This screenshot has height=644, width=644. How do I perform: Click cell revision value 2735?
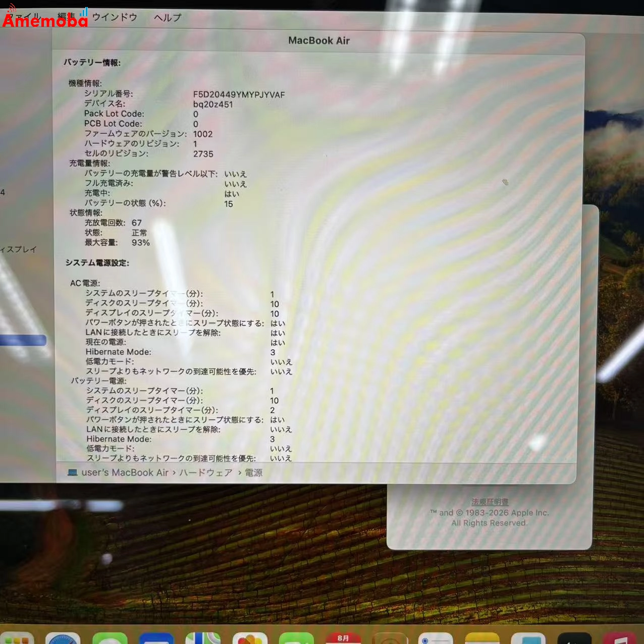pyautogui.click(x=203, y=154)
